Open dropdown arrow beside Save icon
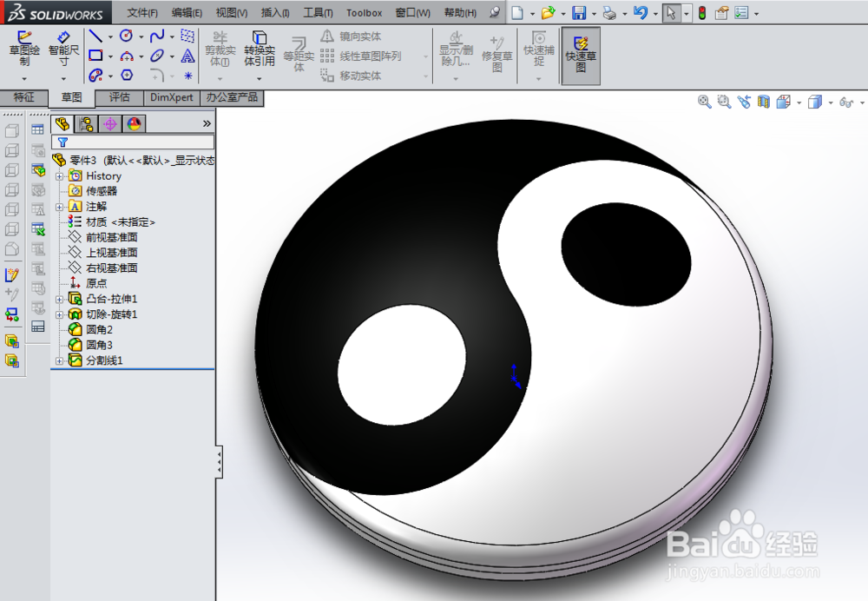The height and width of the screenshot is (601, 868). point(594,13)
